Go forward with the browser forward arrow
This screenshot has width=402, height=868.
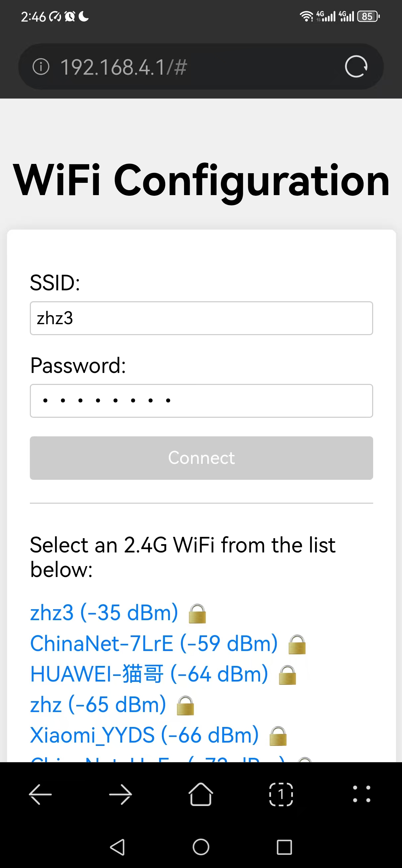click(121, 795)
